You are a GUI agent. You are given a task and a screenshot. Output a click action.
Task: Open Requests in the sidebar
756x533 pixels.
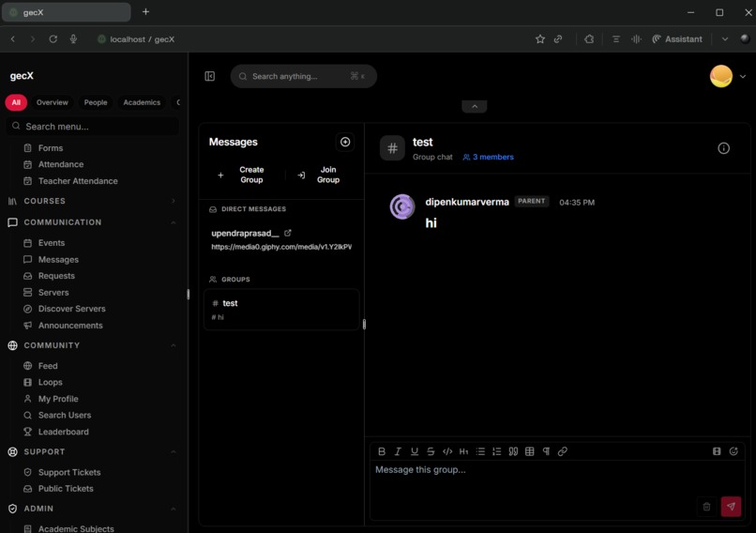[x=56, y=276]
